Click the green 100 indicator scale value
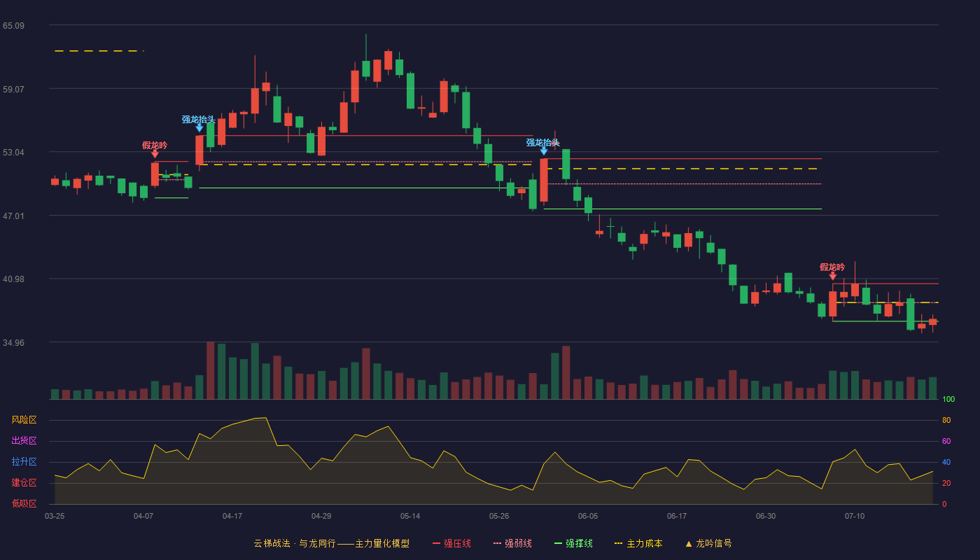The image size is (980, 560). point(948,400)
